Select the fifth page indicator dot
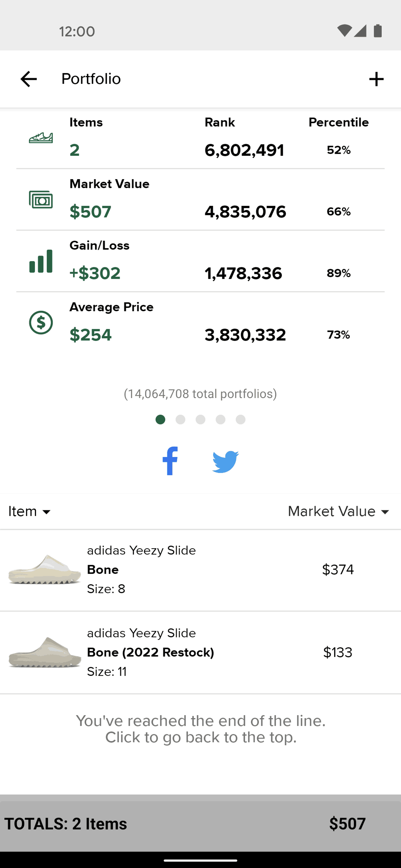The height and width of the screenshot is (868, 401). tap(240, 420)
